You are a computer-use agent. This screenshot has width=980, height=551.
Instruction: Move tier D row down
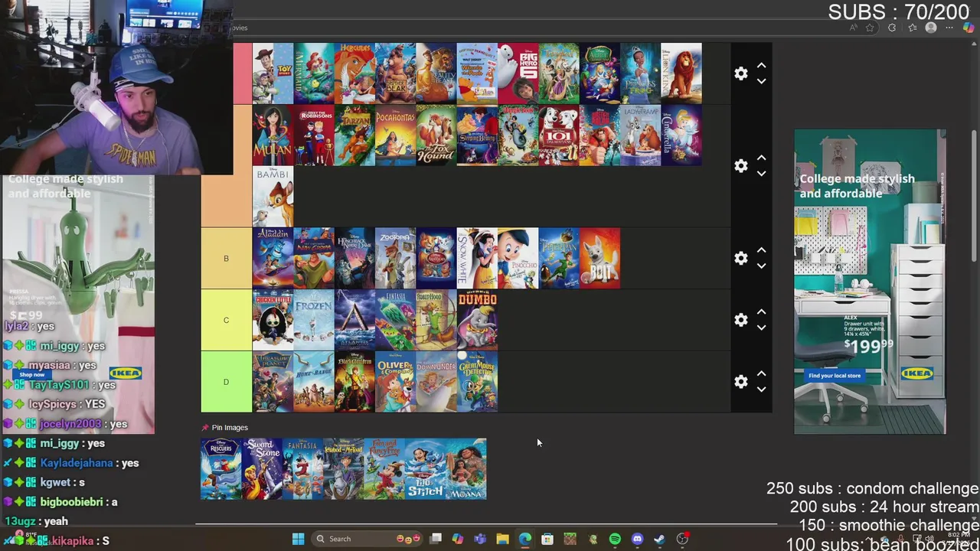pos(761,389)
